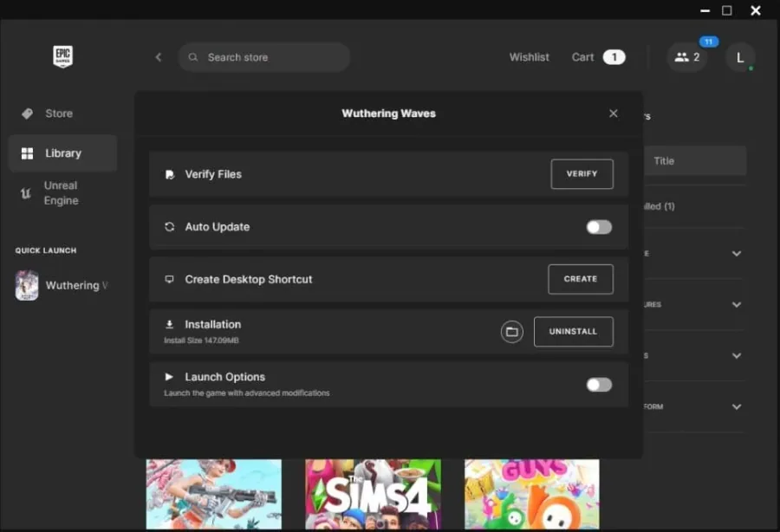Expand the Platform filter chevron
Screen dimensions: 780x532
[x=736, y=406]
